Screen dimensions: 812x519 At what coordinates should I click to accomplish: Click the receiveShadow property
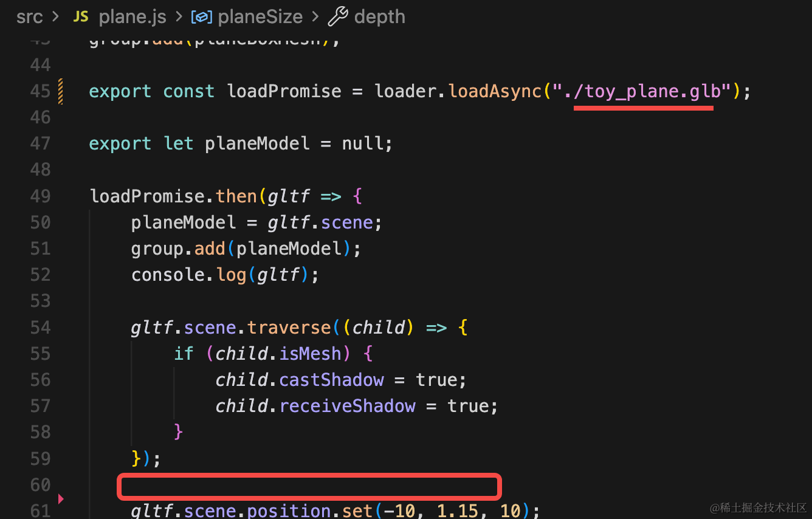[x=347, y=407]
